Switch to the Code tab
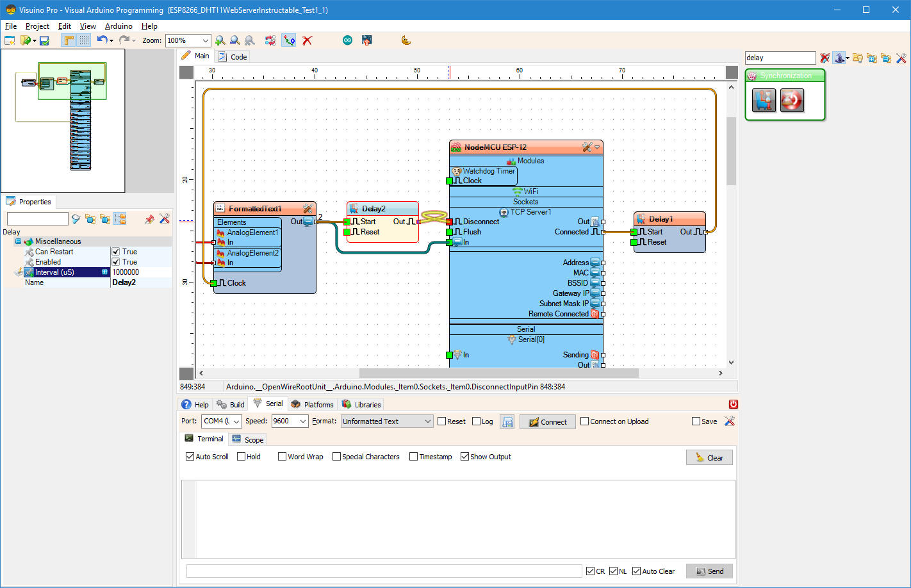 pyautogui.click(x=233, y=57)
